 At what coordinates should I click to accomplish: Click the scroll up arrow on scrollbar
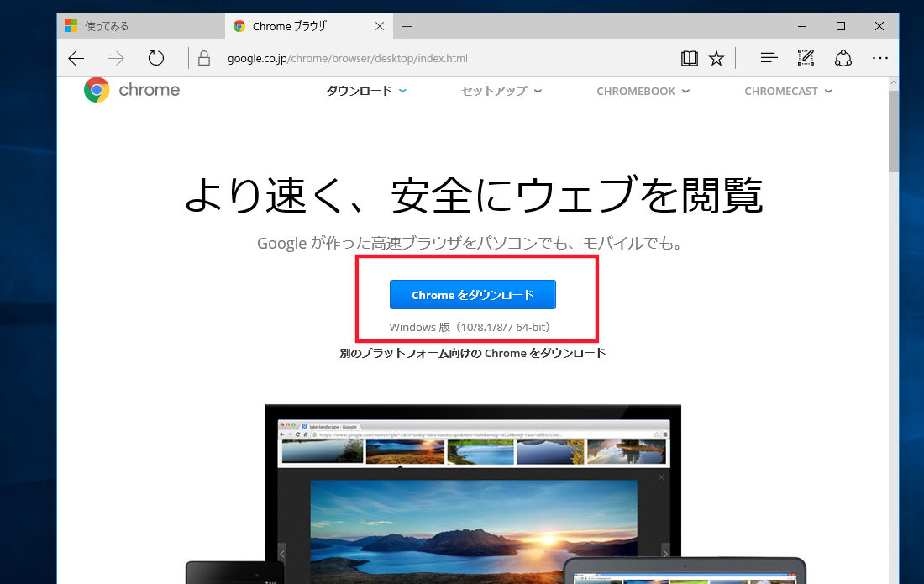coord(894,83)
